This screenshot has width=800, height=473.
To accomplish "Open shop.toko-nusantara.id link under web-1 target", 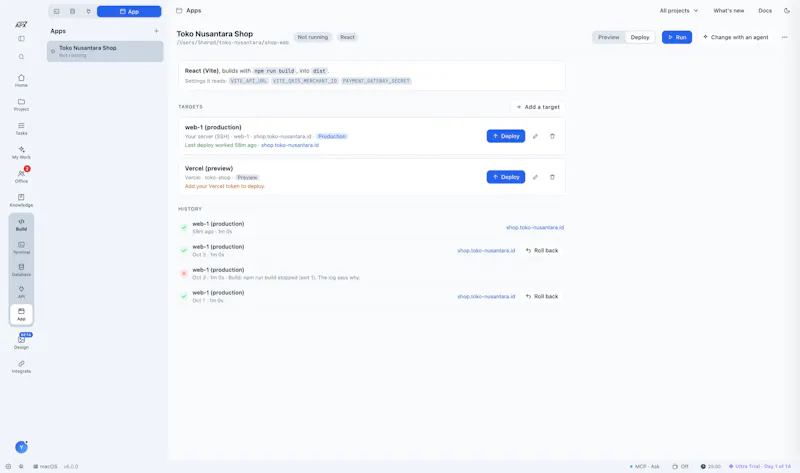I will pyautogui.click(x=290, y=145).
